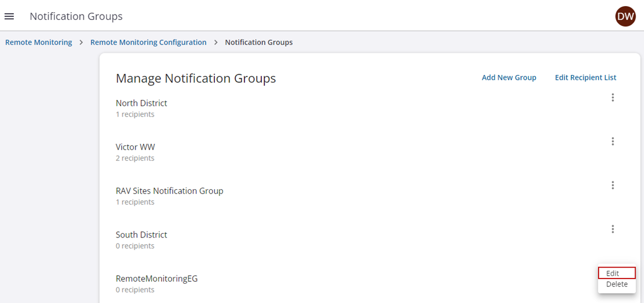644x303 pixels.
Task: Click the DW user avatar
Action: click(625, 17)
